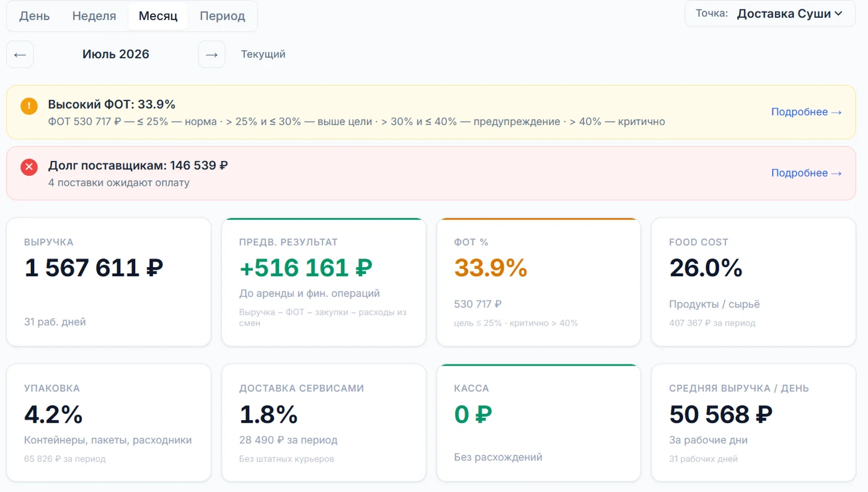
Task: Go to next month with right arrow
Action: (211, 55)
